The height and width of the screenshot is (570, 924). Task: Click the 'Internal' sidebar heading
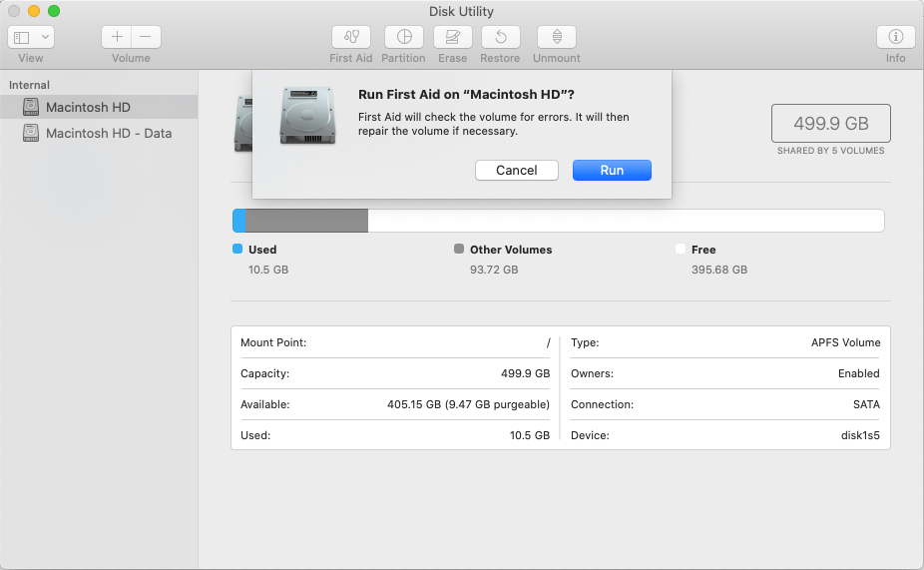coord(29,85)
